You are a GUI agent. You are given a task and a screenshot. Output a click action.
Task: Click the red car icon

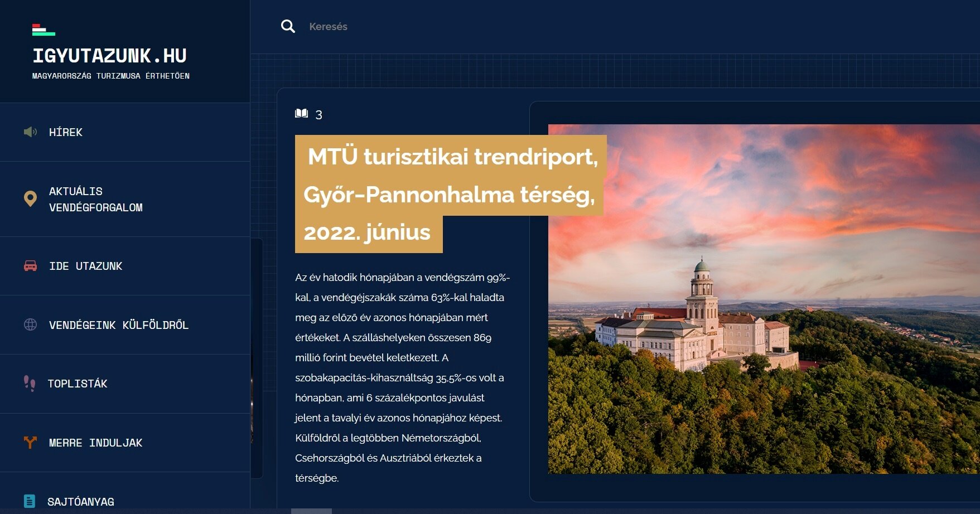click(30, 266)
